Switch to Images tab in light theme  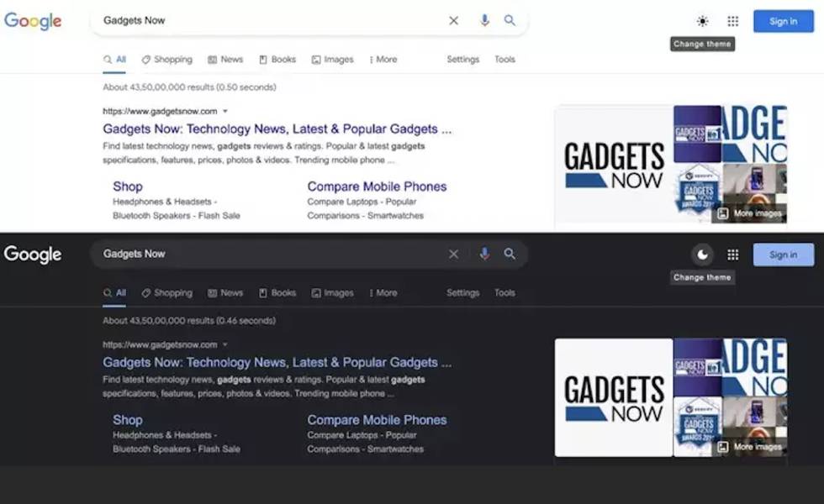(x=333, y=60)
